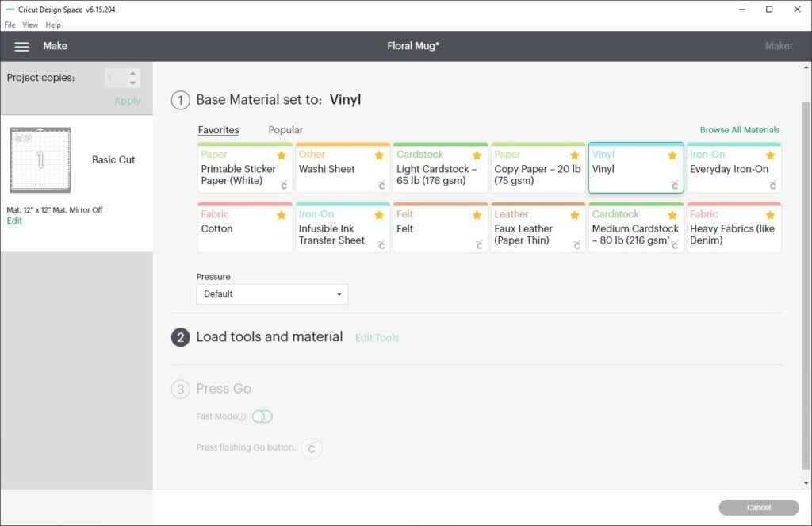Click scrollbar down arrow
The height and width of the screenshot is (526, 812).
click(x=806, y=483)
